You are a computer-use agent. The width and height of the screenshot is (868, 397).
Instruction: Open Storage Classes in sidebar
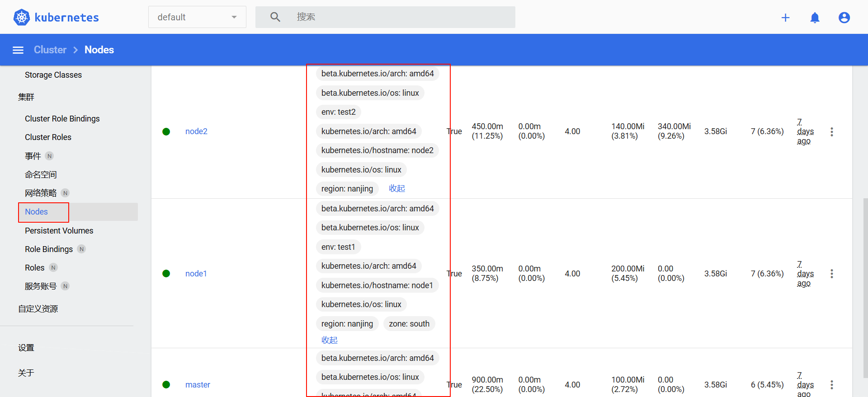(x=53, y=75)
